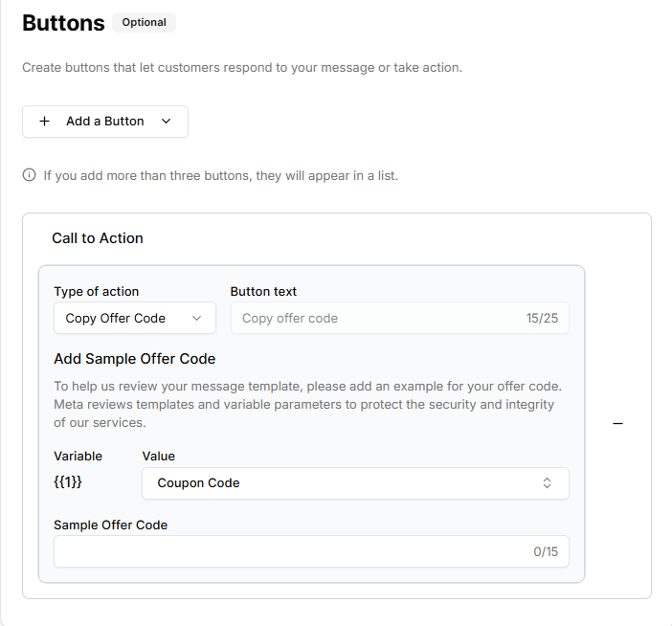This screenshot has width=672, height=626.
Task: Click the 0/15 character counter
Action: (x=546, y=551)
